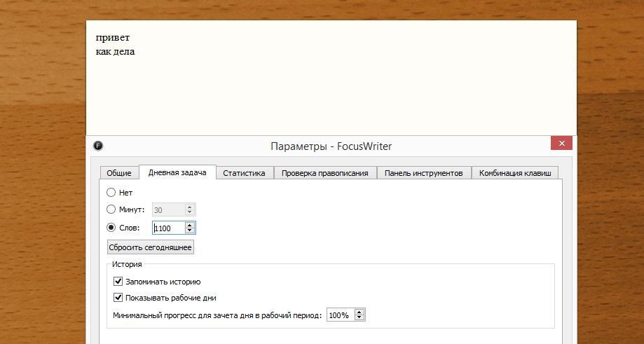Switch to the Комбинация клавиш tab
Screen dimensions: 644x344
[516, 173]
